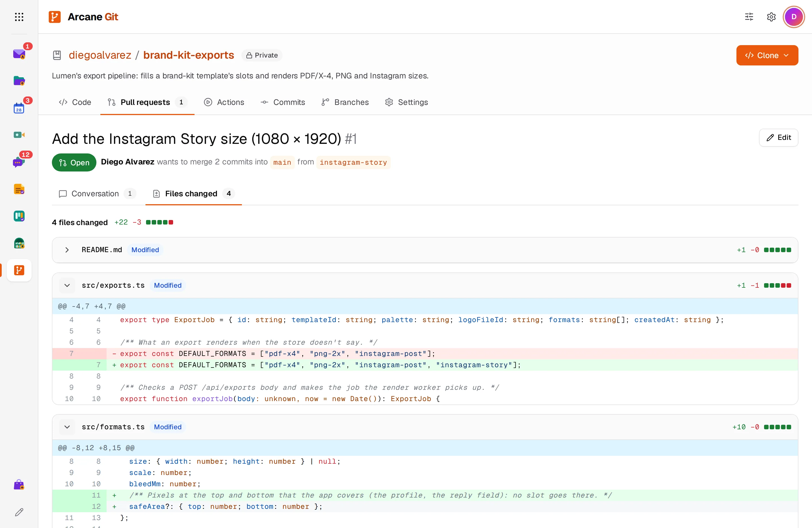The image size is (812, 528).
Task: Click the Arcane Git logo
Action: pos(83,17)
